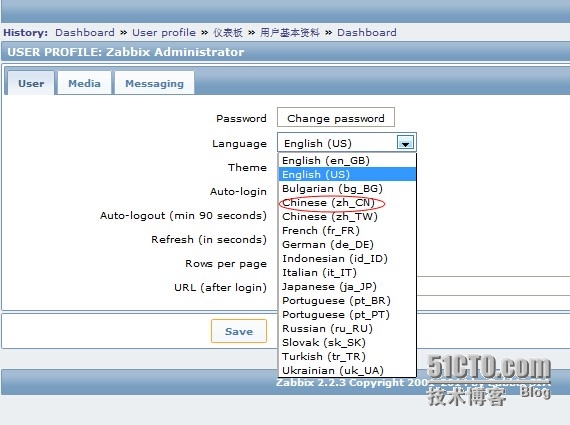This screenshot has width=570, height=425.
Task: Click the Language combo box field
Action: pos(347,143)
